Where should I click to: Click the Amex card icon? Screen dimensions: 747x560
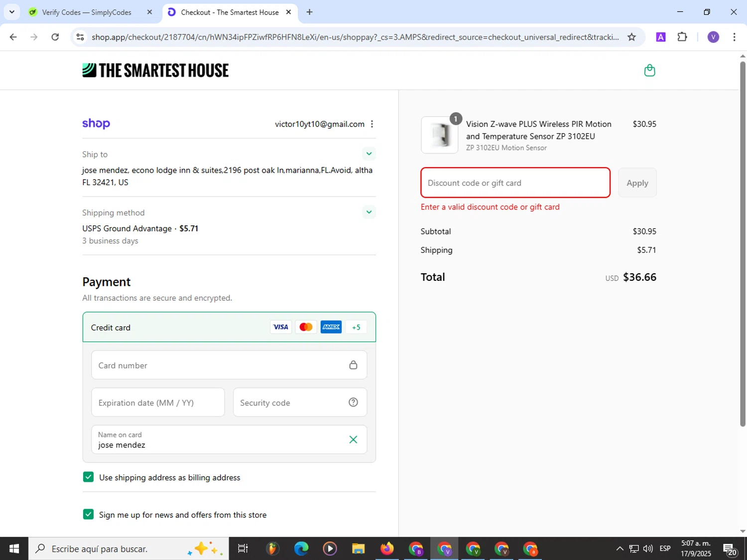(x=331, y=327)
